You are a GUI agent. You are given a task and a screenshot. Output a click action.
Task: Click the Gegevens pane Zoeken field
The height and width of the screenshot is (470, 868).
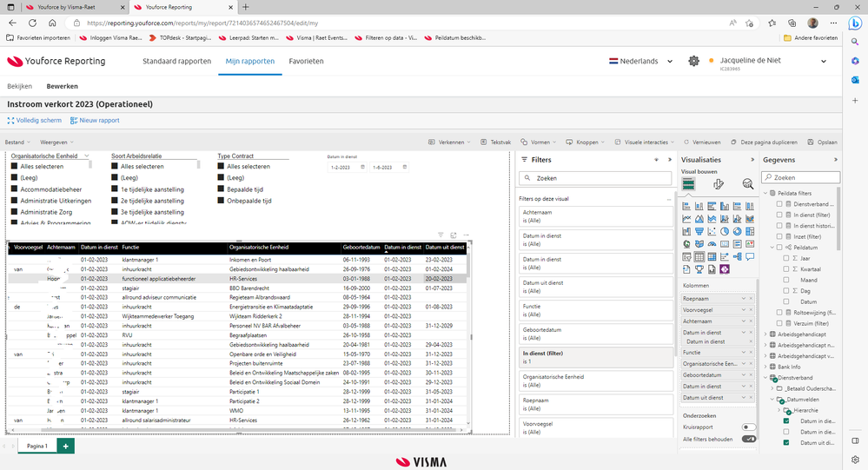pos(800,178)
